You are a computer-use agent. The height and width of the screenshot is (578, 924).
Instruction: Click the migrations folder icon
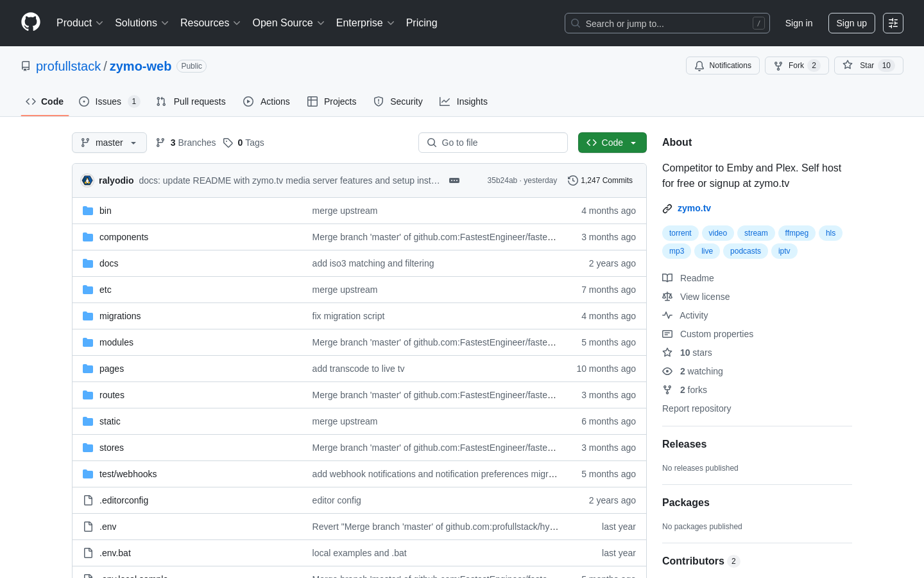[88, 316]
